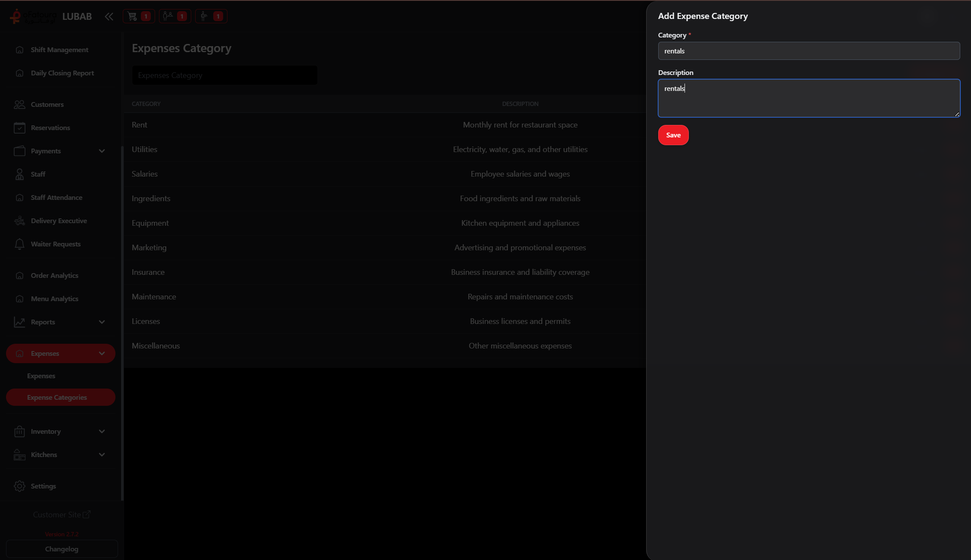The width and height of the screenshot is (971, 560).
Task: Click the Changelog button
Action: pos(62,549)
